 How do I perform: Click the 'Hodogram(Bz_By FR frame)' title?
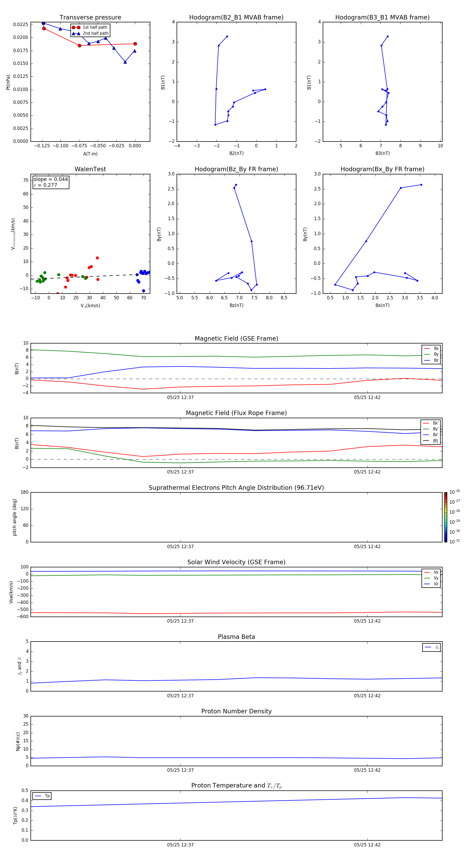(236, 169)
